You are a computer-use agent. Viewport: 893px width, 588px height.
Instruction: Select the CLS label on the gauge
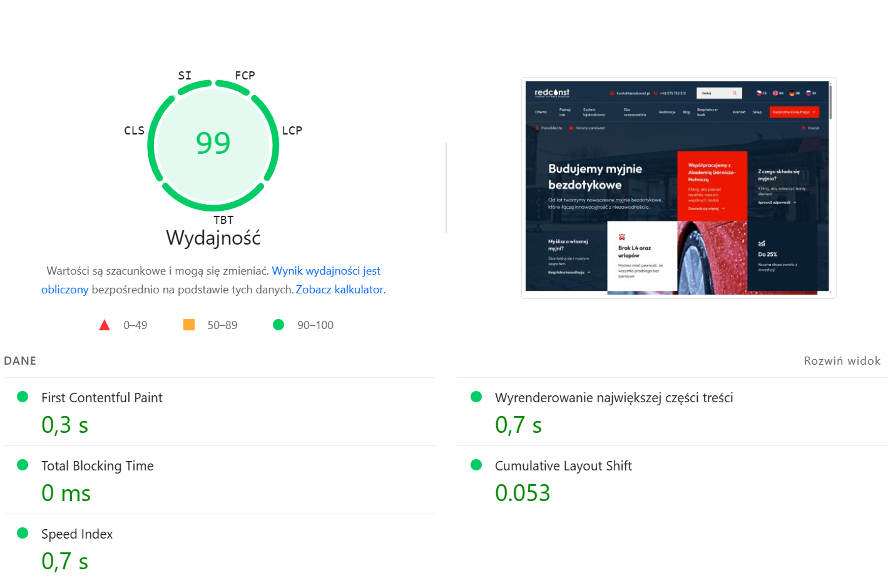click(134, 131)
